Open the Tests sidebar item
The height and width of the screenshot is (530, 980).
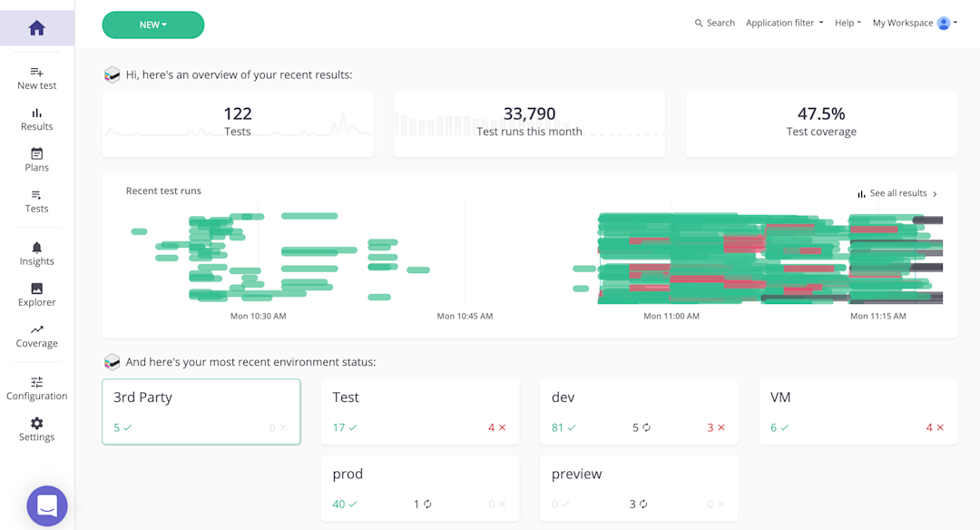coord(37,201)
